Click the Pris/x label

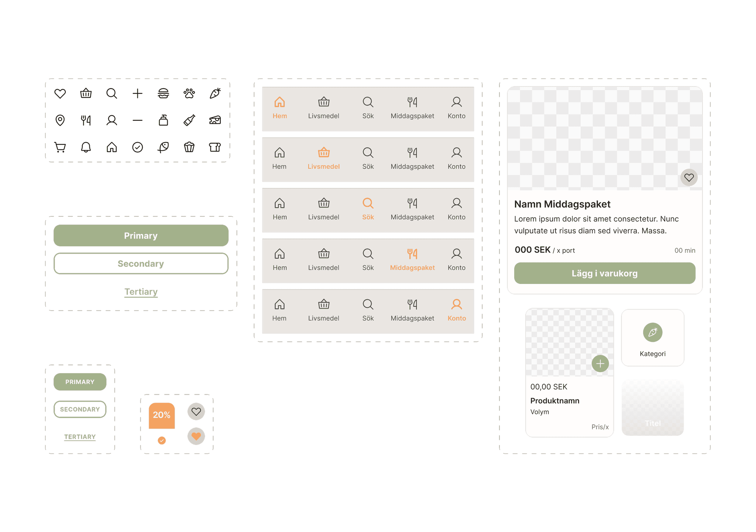pos(600,427)
